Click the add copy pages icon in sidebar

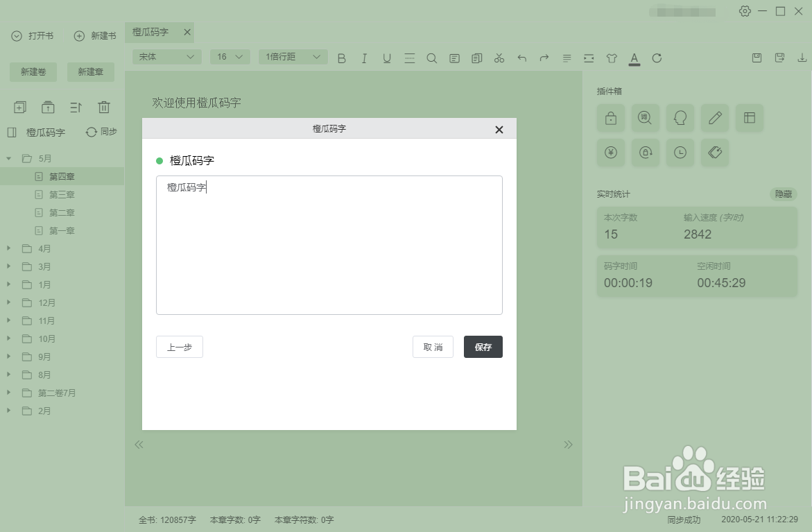pos(19,108)
